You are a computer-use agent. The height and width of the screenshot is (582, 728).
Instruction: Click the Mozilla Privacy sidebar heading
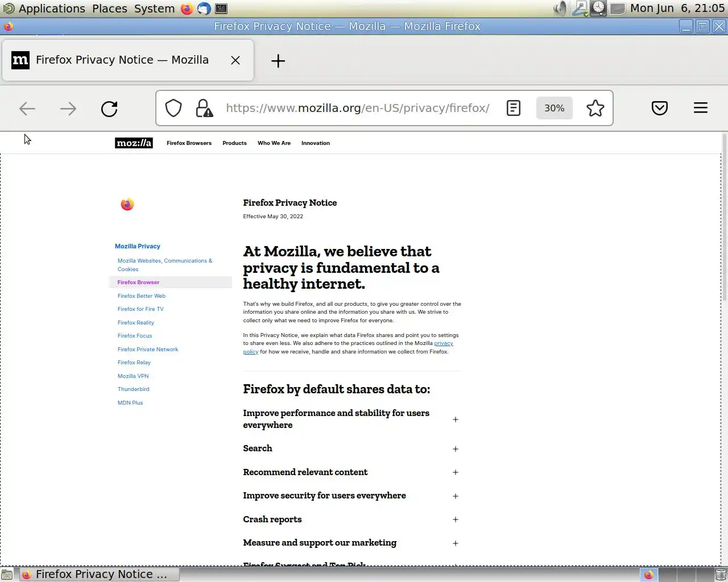coord(138,246)
